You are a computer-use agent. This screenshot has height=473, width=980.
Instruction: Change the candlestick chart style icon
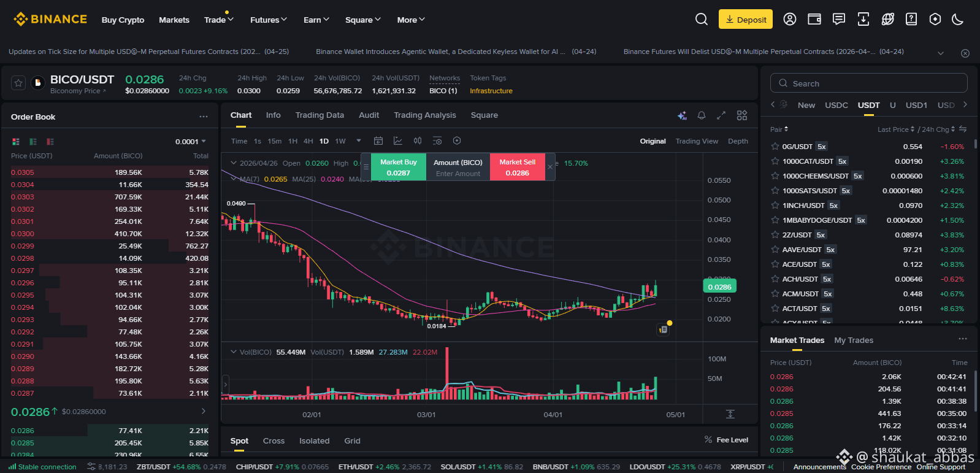(418, 141)
